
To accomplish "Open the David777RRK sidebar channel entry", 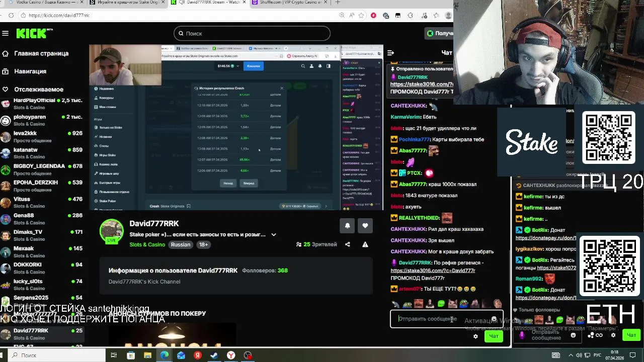I will click(42, 334).
